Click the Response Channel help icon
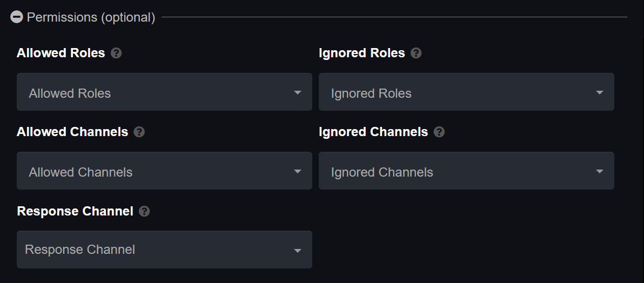 pyautogui.click(x=144, y=211)
